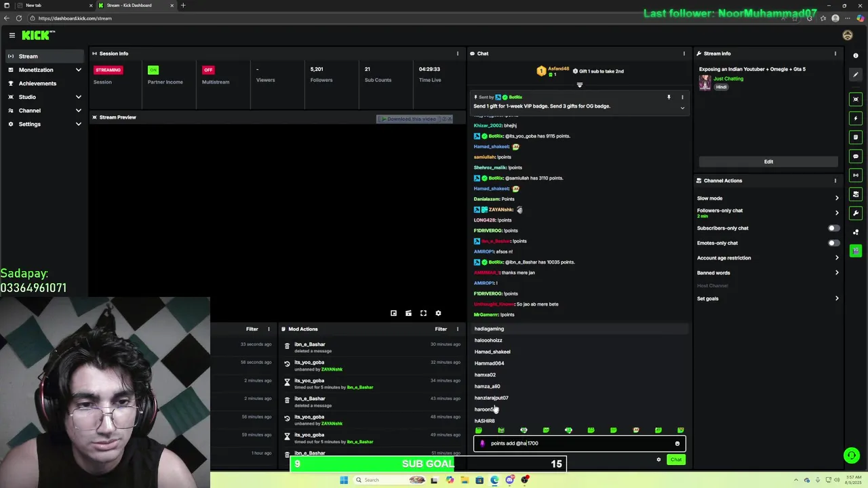This screenshot has width=868, height=488.
Task: Click the theater mode icon under Stream Preview
Action: [x=408, y=313]
